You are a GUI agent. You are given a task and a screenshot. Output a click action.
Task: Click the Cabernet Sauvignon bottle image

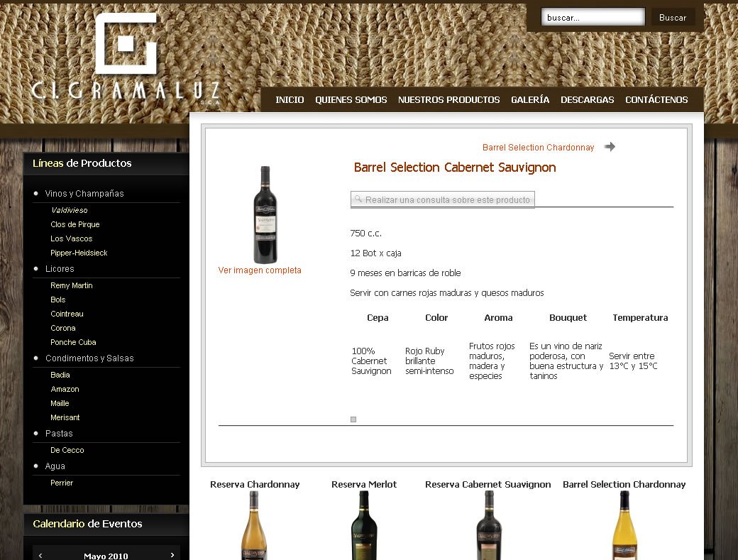coord(265,214)
